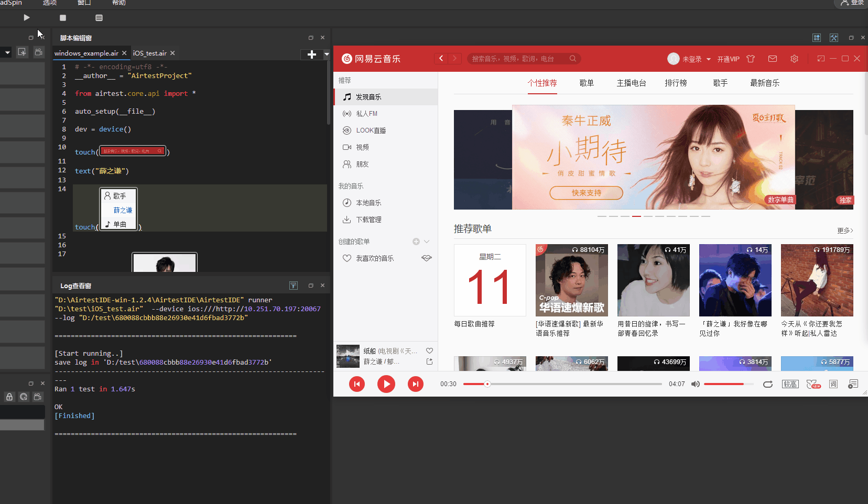This screenshot has width=868, height=504.
Task: Switch to windows_example.air tab
Action: tap(86, 53)
